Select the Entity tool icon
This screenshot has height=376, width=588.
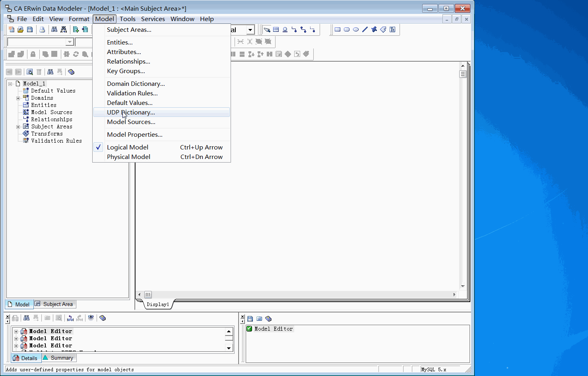(276, 29)
